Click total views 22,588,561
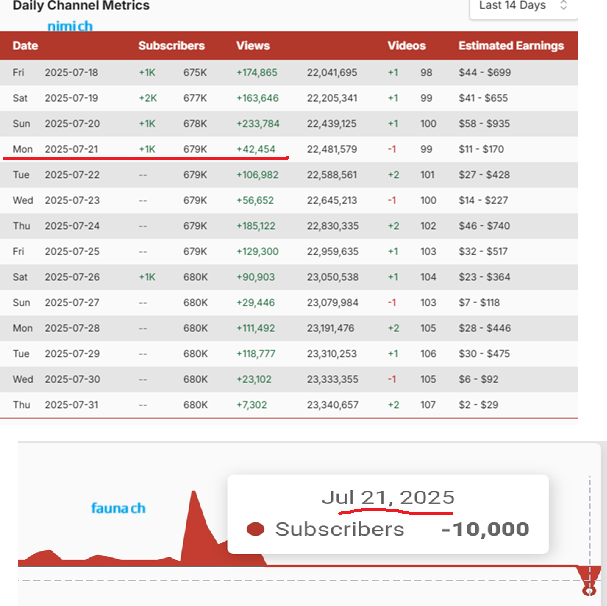The height and width of the screenshot is (606, 607). (332, 175)
